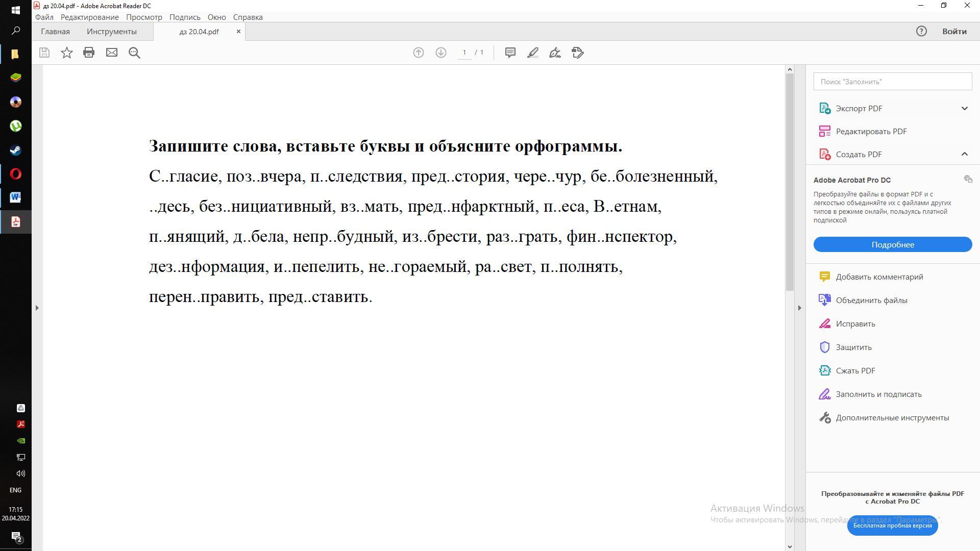Expand the Экспорт PDF section
980x551 pixels.
pos(964,108)
